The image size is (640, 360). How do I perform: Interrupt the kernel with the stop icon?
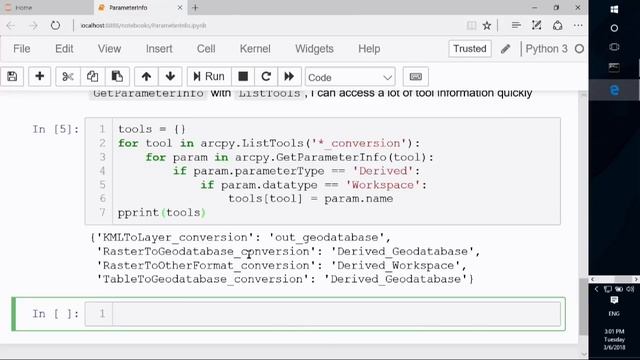(x=243, y=77)
